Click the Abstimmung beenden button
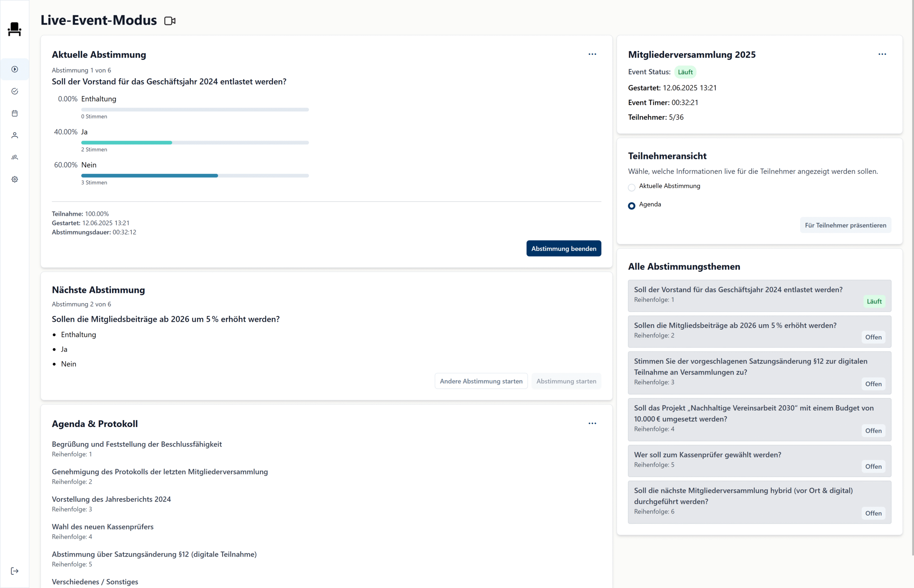Image resolution: width=914 pixels, height=588 pixels. (x=563, y=249)
